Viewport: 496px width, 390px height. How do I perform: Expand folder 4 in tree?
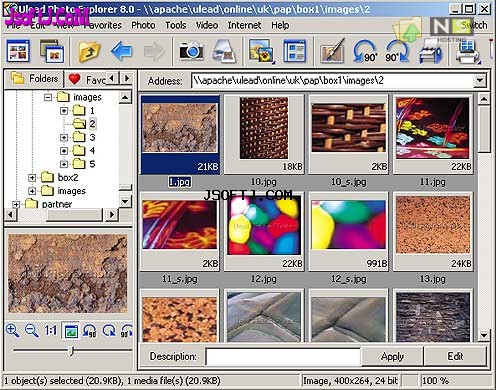pos(64,151)
